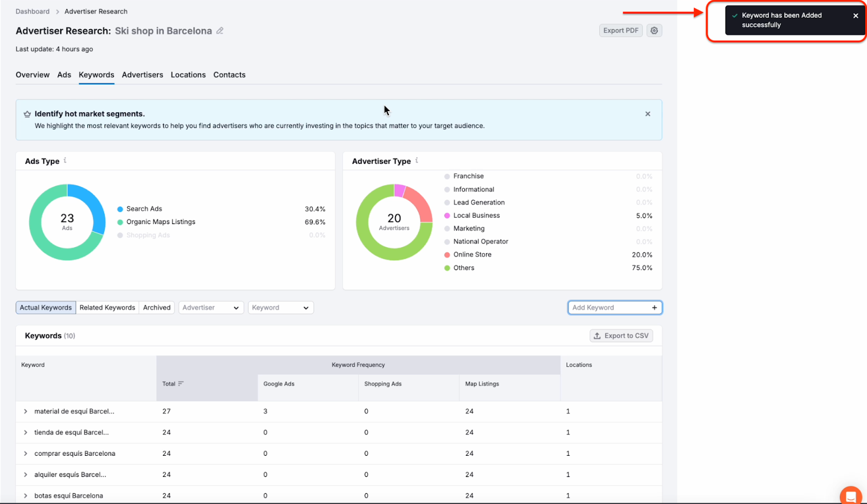
Task: Click the info icon beside Ads Type
Action: point(64,160)
